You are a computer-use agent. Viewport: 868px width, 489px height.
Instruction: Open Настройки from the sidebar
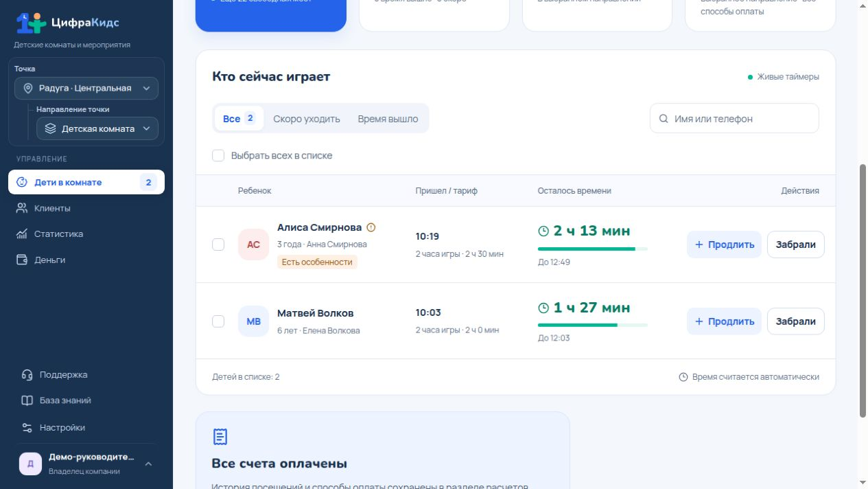86,427
